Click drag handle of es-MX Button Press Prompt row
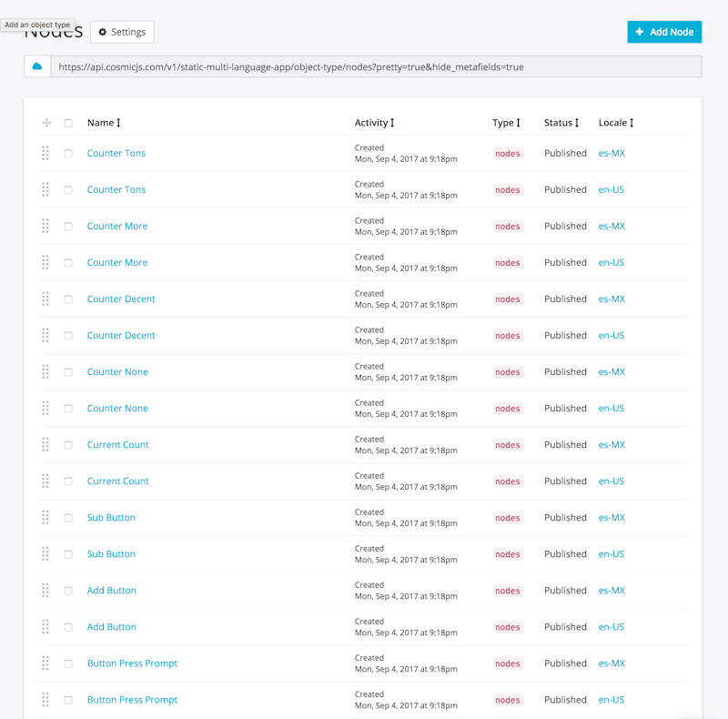Screen dimensions: 728x719 45,663
